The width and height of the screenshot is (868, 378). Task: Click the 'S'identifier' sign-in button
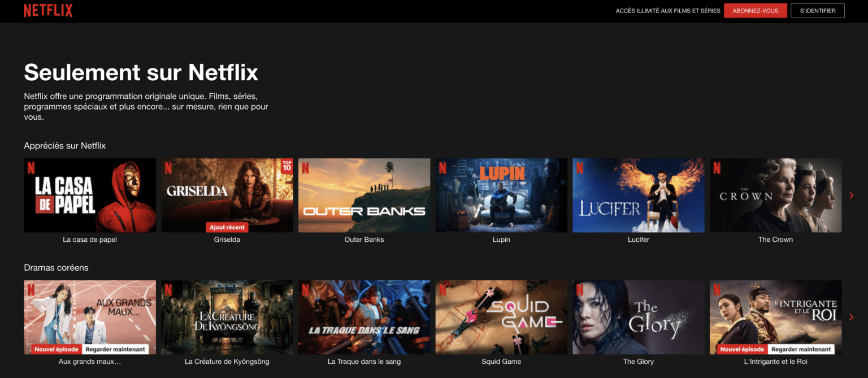point(817,11)
